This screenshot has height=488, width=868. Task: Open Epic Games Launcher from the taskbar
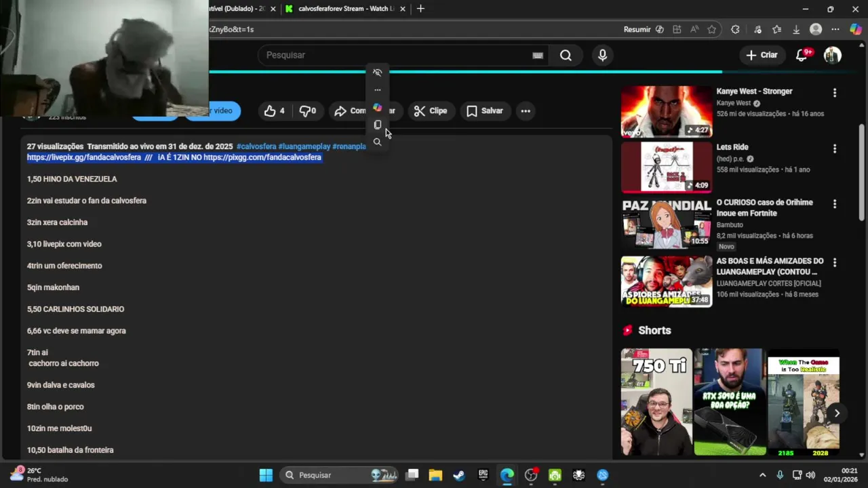point(483,475)
